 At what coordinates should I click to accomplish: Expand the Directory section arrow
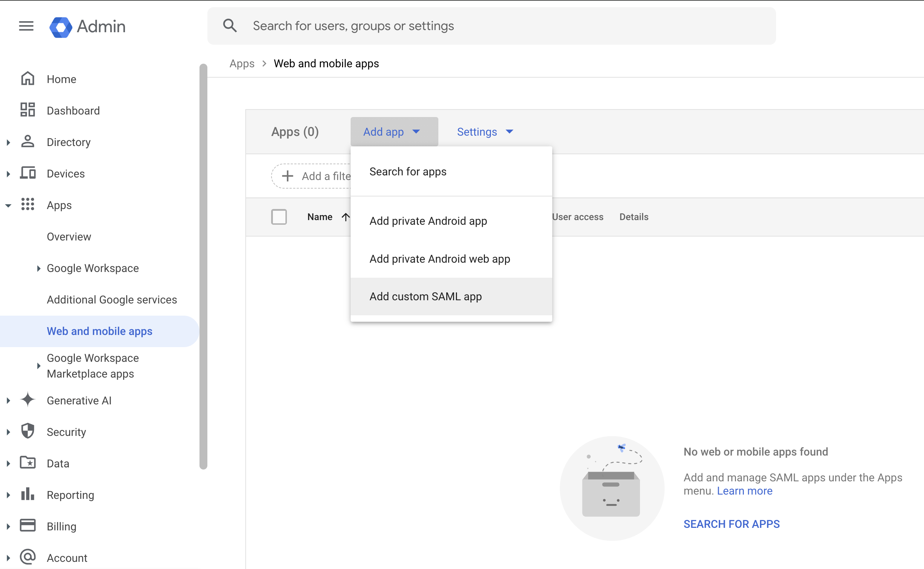point(8,142)
